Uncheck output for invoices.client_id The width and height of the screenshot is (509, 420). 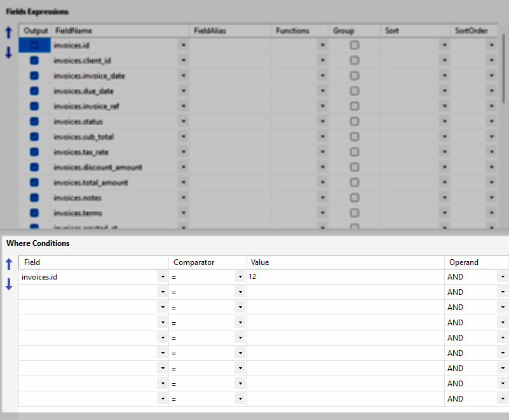(x=34, y=60)
